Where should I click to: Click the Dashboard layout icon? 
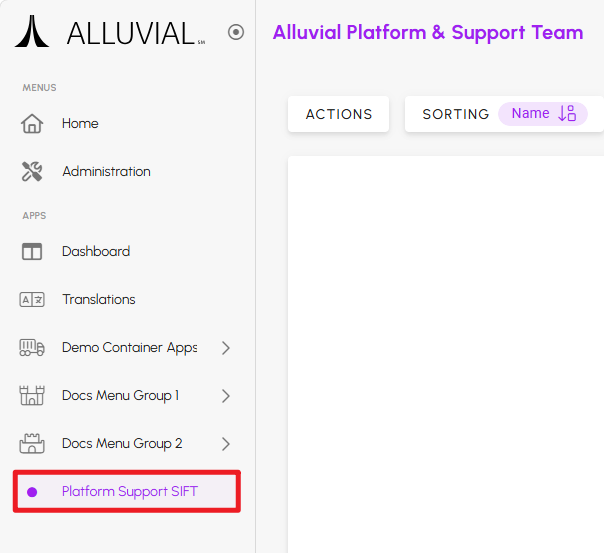(32, 251)
